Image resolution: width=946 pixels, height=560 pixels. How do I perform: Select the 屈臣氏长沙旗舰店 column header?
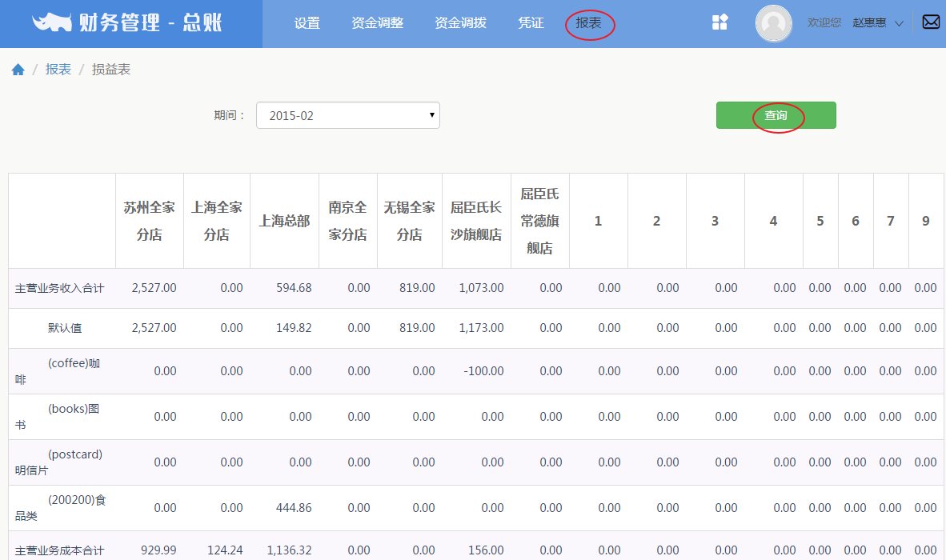tap(476, 221)
